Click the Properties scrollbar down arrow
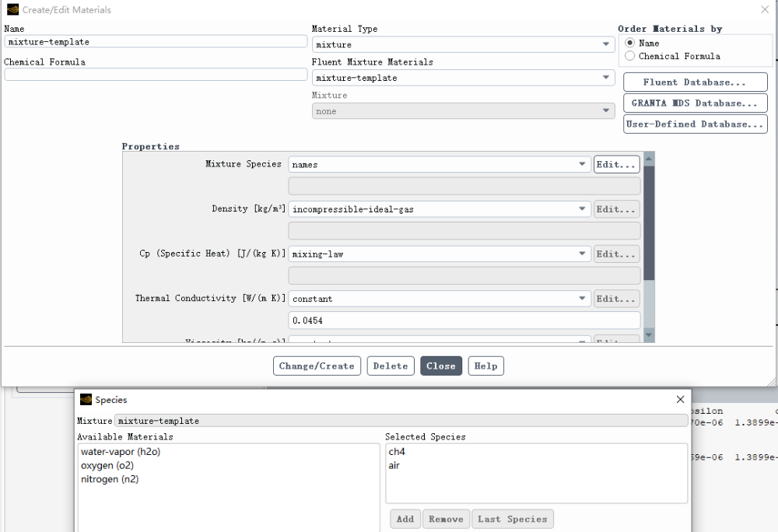The width and height of the screenshot is (778, 532). point(649,336)
